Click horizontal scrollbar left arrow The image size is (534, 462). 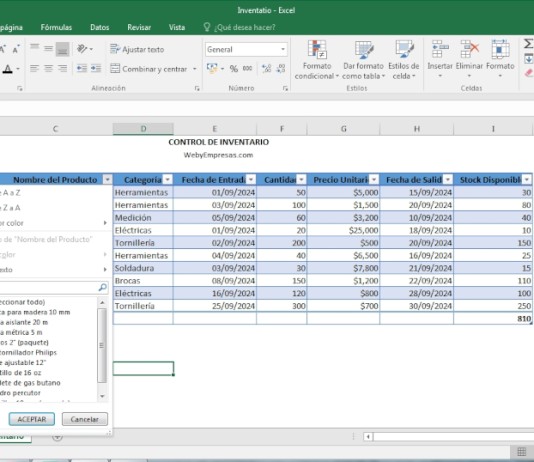tap(368, 436)
